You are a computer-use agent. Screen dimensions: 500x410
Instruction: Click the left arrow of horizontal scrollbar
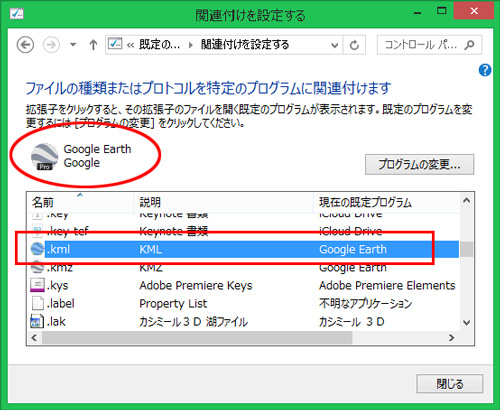point(34,338)
